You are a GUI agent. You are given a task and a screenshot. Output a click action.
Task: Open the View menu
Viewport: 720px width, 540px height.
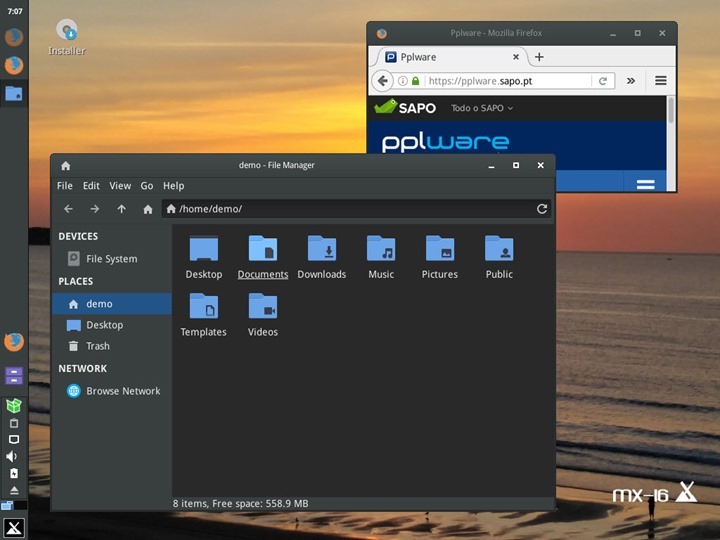point(120,186)
